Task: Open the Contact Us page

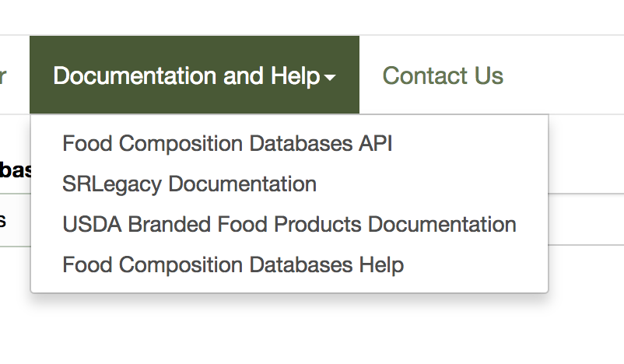Action: [x=443, y=75]
